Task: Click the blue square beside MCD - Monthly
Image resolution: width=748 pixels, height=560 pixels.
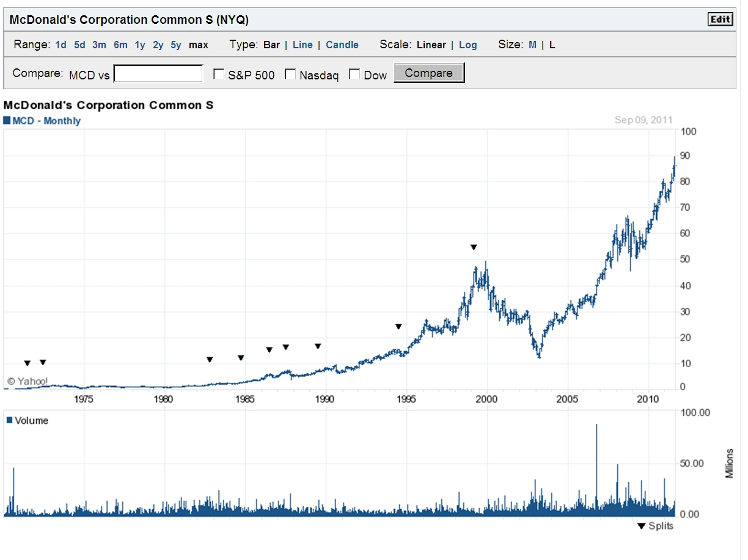Action: [x=7, y=120]
